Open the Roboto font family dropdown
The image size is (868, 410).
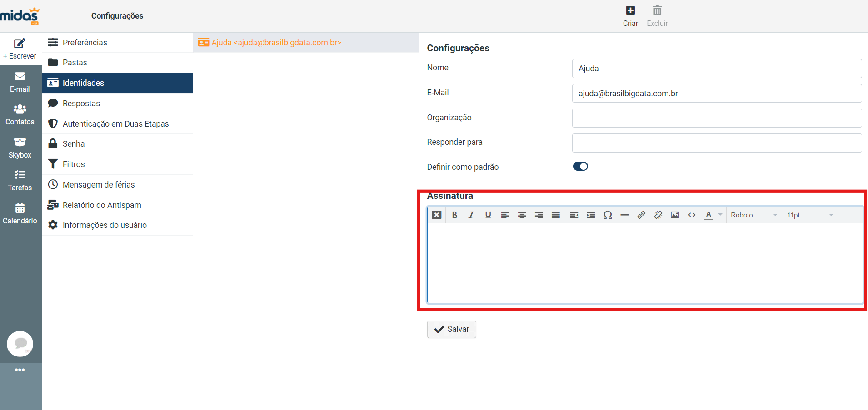(x=753, y=215)
